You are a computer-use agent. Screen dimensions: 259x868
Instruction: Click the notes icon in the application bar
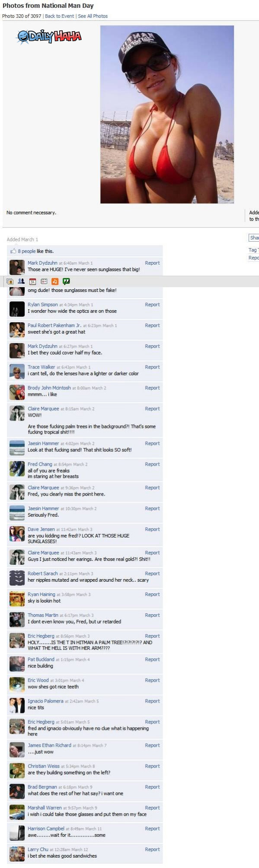[x=44, y=281]
